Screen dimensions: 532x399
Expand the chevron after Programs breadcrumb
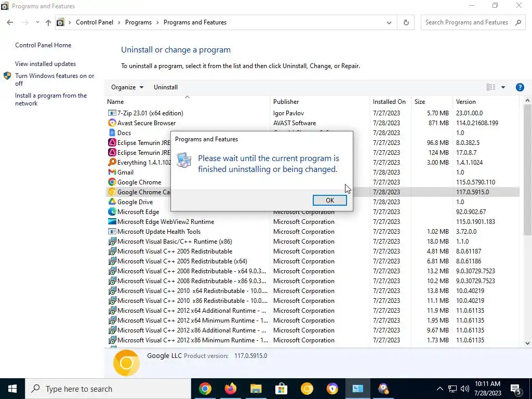[157, 22]
